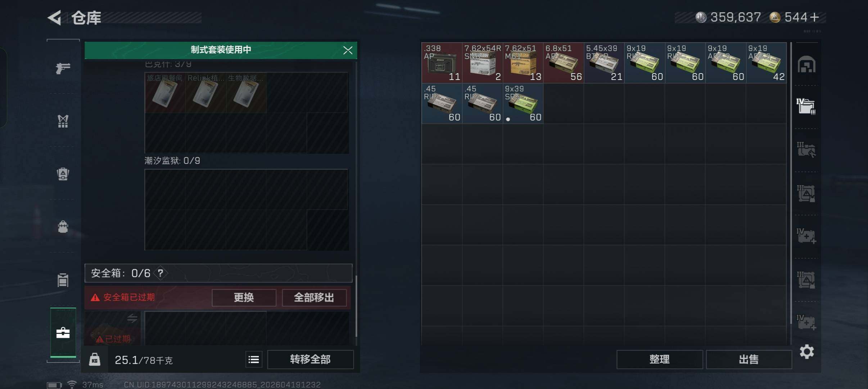Select the 9x39 SP5 ammo stack

523,103
